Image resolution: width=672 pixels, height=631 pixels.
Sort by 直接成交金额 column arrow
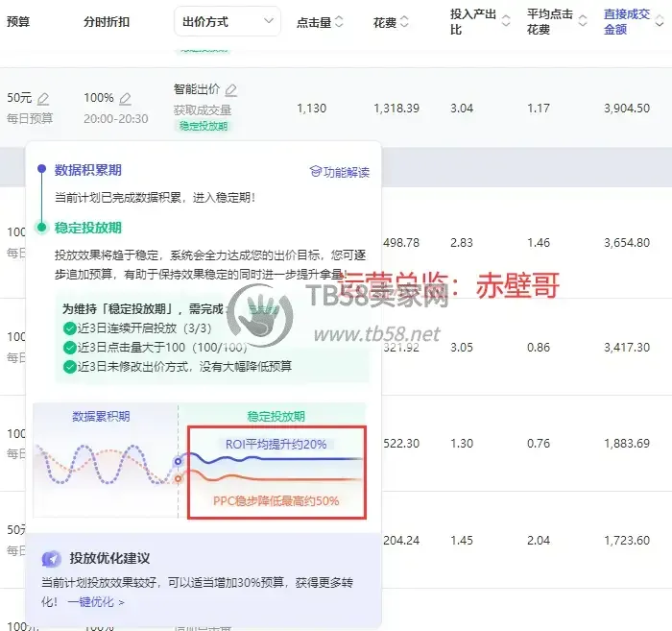[660, 22]
